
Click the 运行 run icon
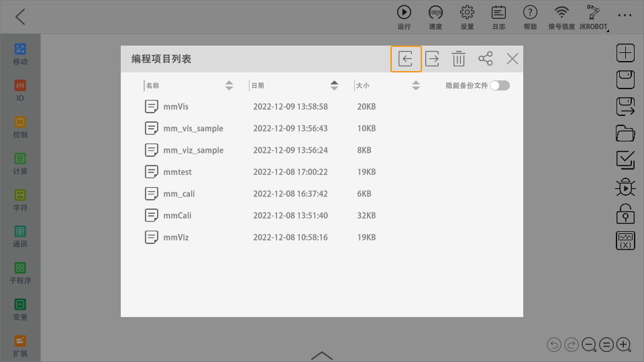pyautogui.click(x=404, y=17)
